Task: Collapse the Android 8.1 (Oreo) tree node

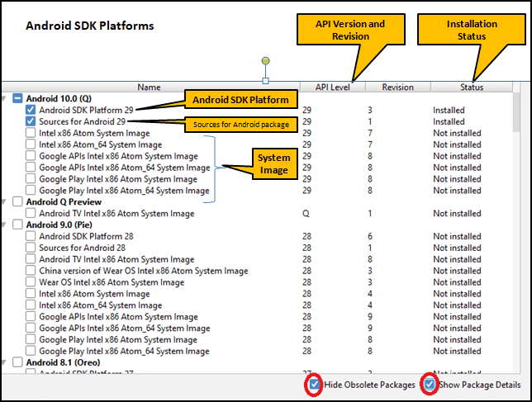Action: pyautogui.click(x=4, y=362)
